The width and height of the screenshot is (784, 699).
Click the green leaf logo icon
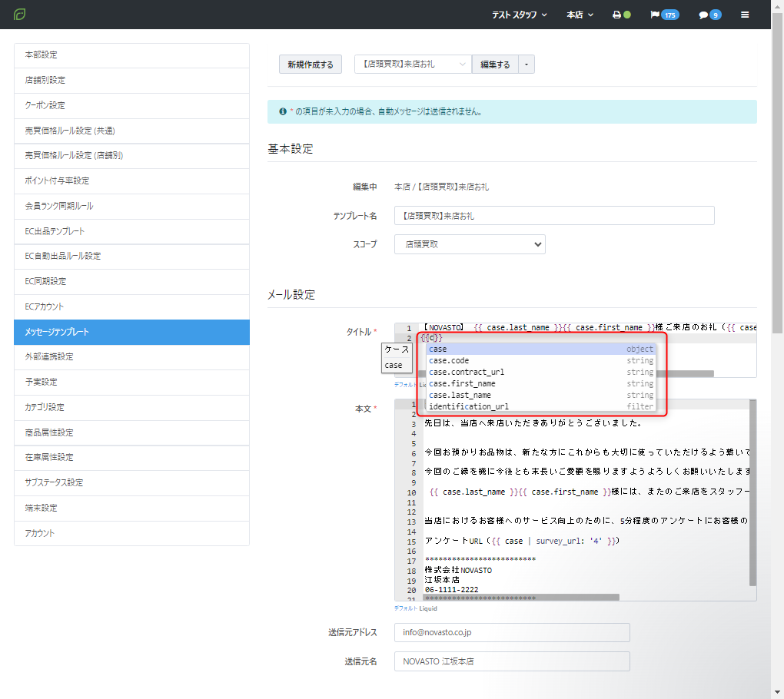point(19,15)
